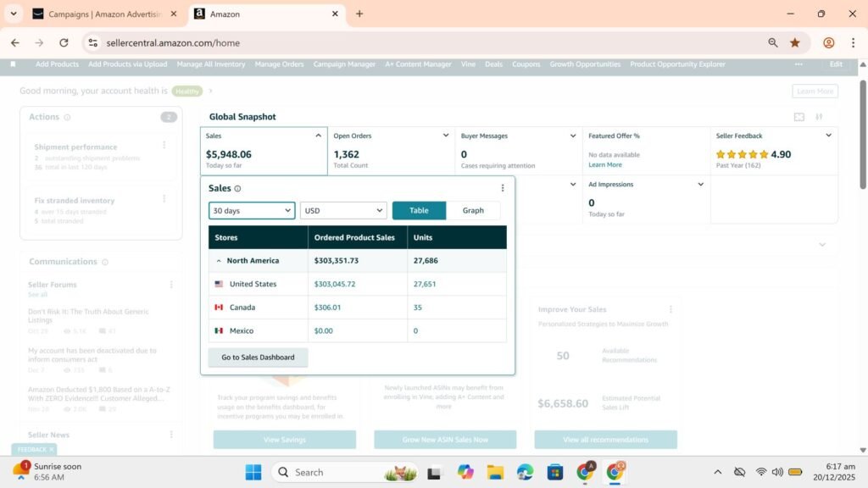Click the Global Snapshot expand view icon

[798, 117]
